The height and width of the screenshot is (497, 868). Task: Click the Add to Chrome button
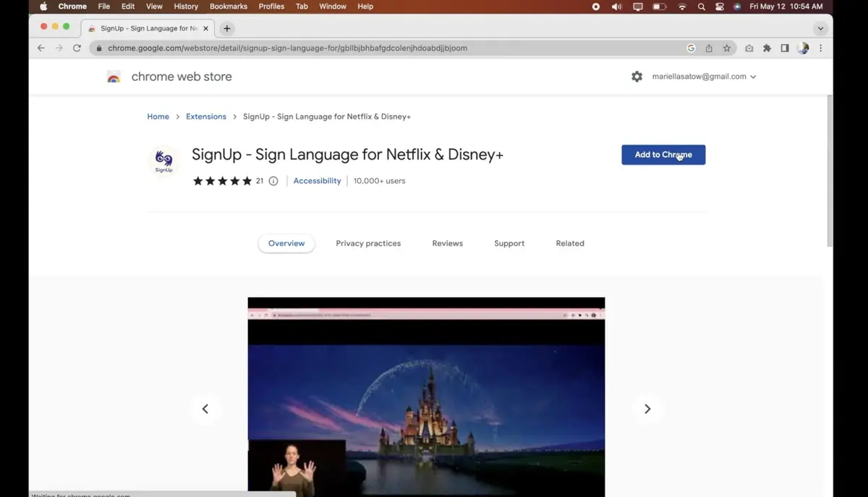(x=663, y=155)
